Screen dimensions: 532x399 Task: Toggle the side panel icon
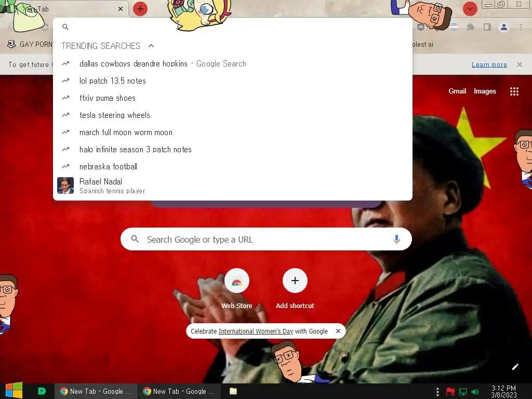pos(487,27)
